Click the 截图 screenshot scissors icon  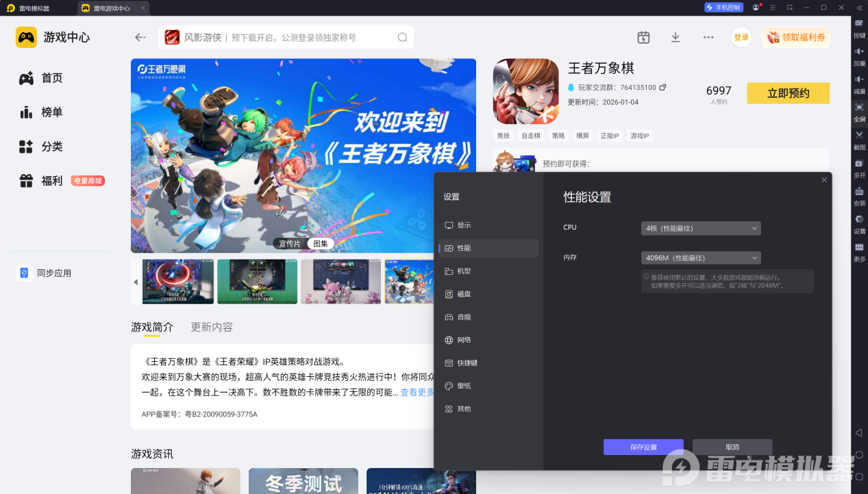tap(859, 136)
